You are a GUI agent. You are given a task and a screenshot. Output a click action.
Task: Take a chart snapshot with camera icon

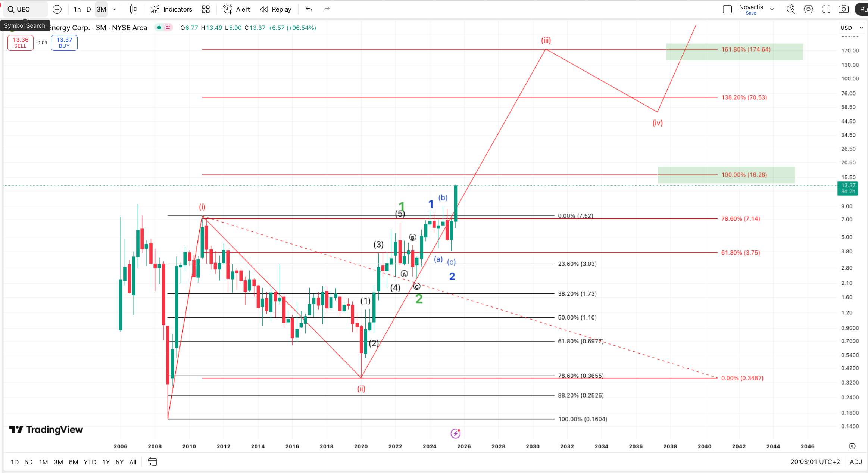(x=843, y=9)
